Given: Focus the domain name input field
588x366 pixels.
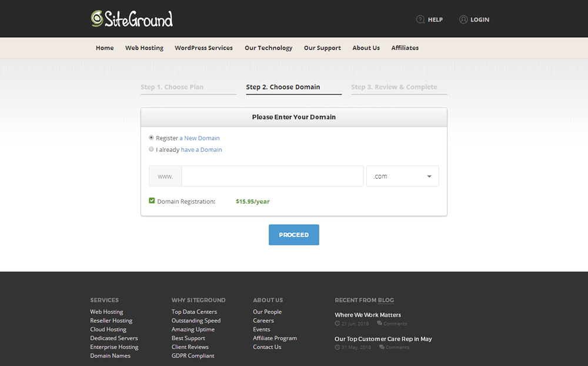Looking at the screenshot, I should (x=272, y=176).
